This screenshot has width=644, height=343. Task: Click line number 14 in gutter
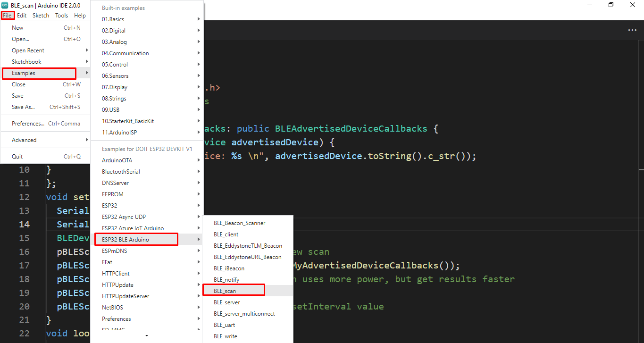(24, 225)
